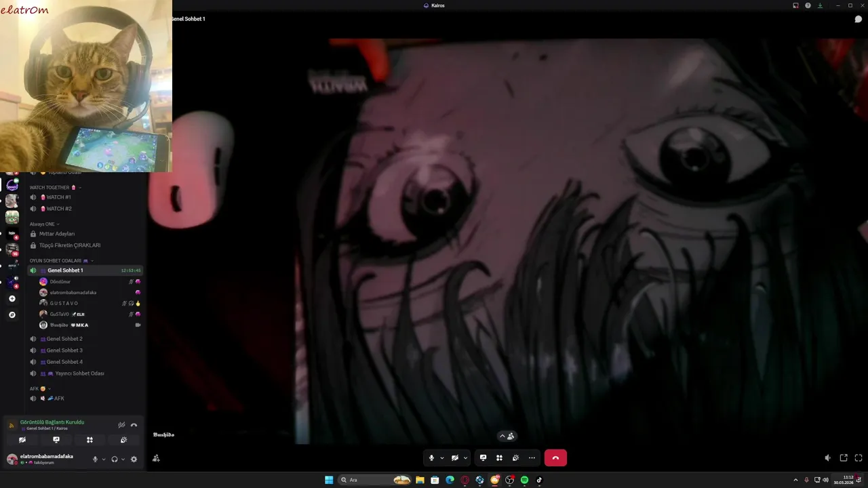Open the invite to voice icon at bottom-left of video
Viewport: 868px width, 488px height.
(156, 459)
